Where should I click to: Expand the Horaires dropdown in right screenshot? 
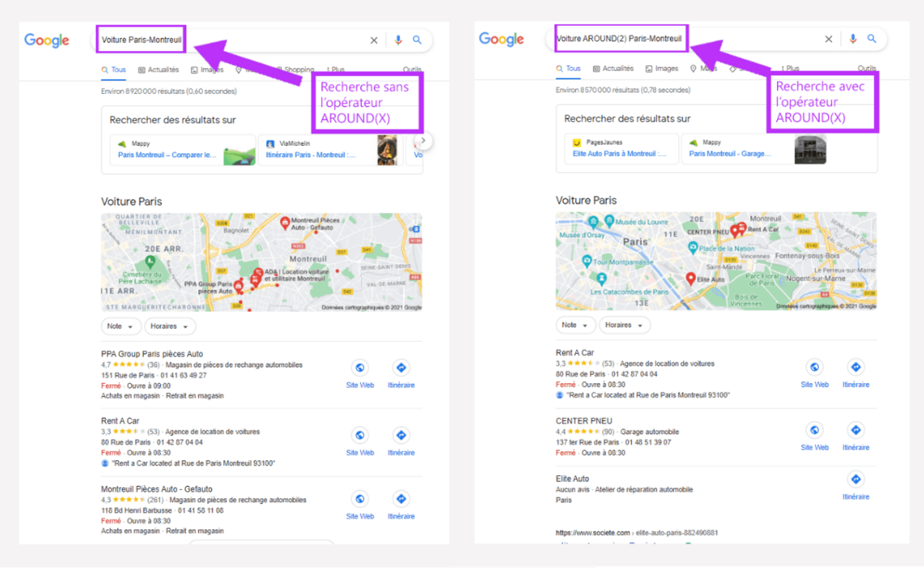point(625,325)
